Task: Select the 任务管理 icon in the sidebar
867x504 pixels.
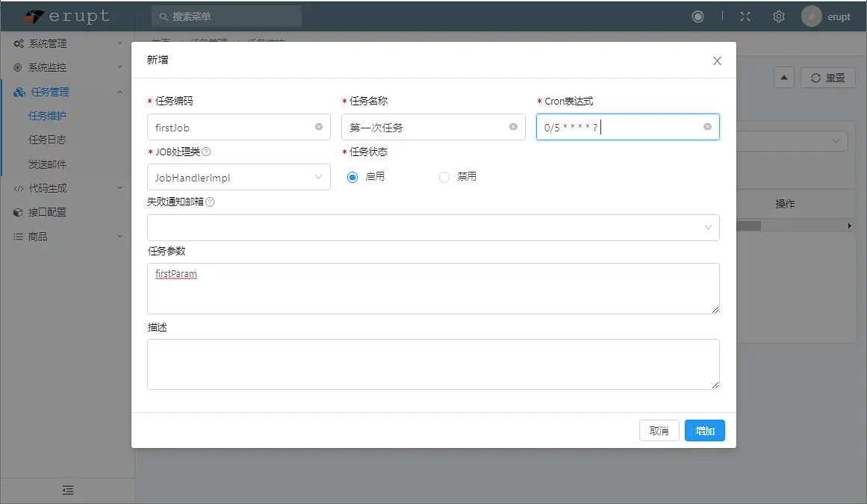Action: pos(19,92)
